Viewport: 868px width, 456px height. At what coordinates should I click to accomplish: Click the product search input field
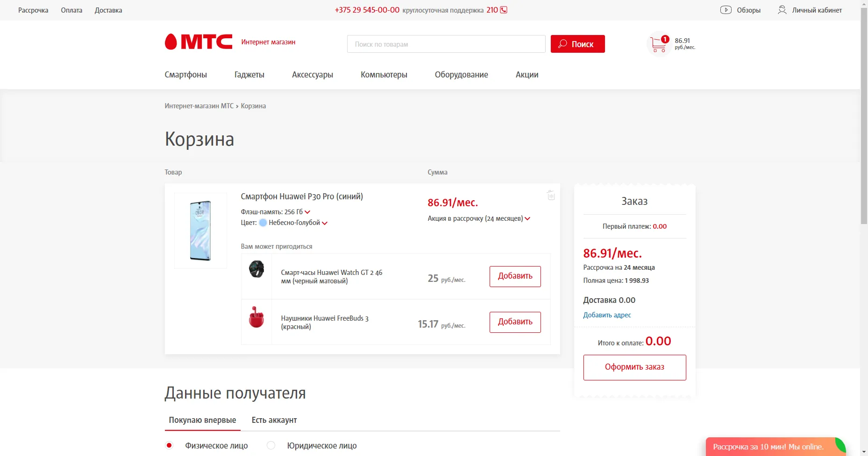click(x=446, y=44)
